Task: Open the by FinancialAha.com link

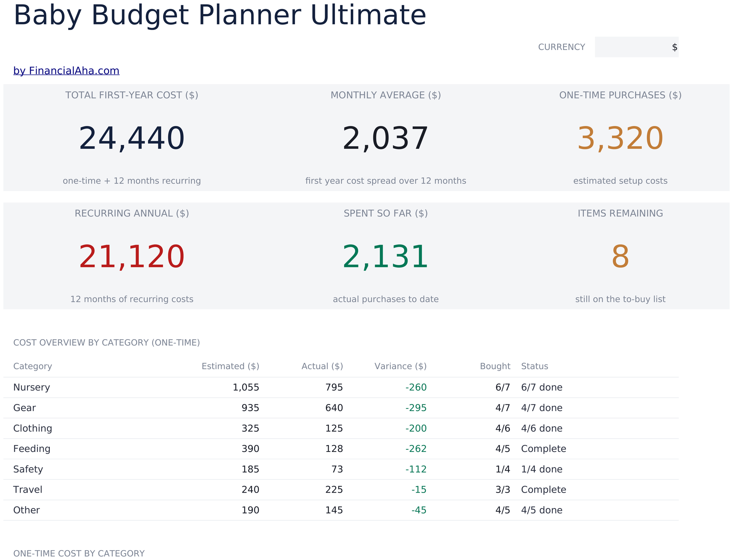Action: coord(66,71)
